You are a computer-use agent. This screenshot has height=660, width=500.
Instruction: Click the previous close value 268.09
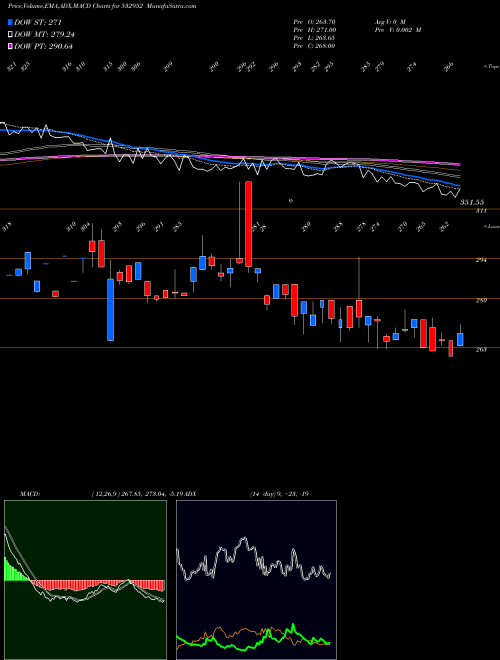[325, 46]
